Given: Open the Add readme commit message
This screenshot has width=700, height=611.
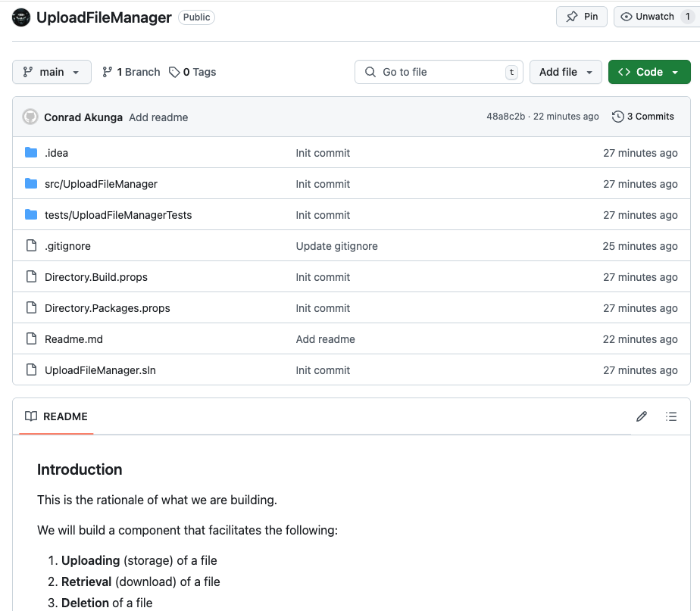Looking at the screenshot, I should click(x=158, y=117).
